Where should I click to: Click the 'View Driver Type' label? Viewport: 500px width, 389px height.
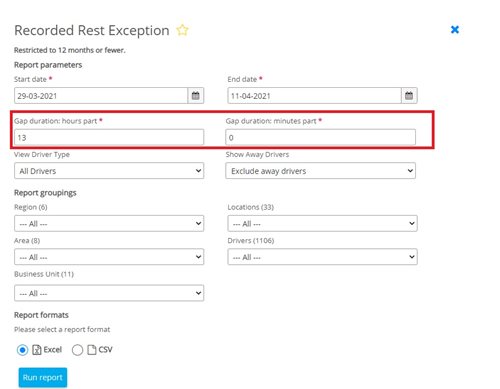[42, 155]
